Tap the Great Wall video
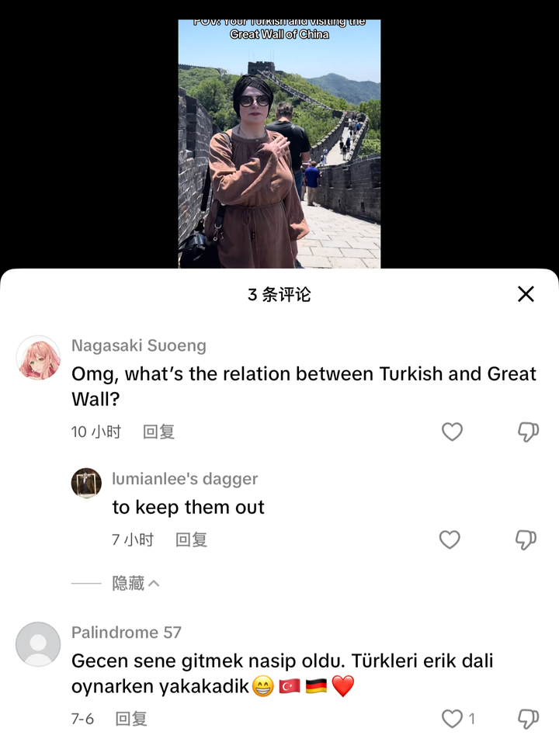 (x=279, y=144)
